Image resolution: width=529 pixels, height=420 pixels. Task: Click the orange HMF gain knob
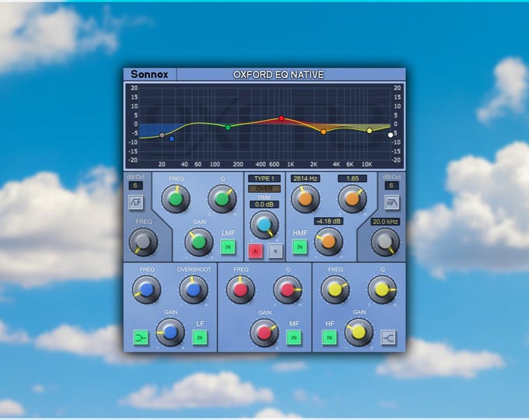328,242
